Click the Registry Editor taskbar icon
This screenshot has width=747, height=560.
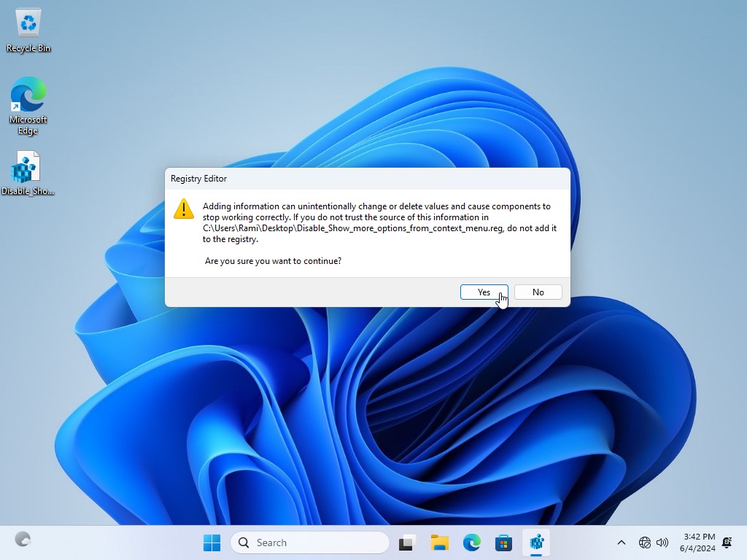[536, 542]
